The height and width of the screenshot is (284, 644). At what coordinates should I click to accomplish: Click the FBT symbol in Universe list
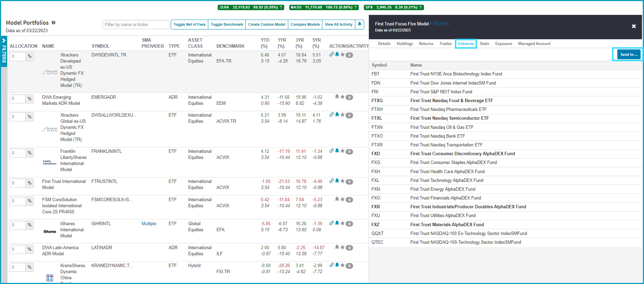[375, 74]
